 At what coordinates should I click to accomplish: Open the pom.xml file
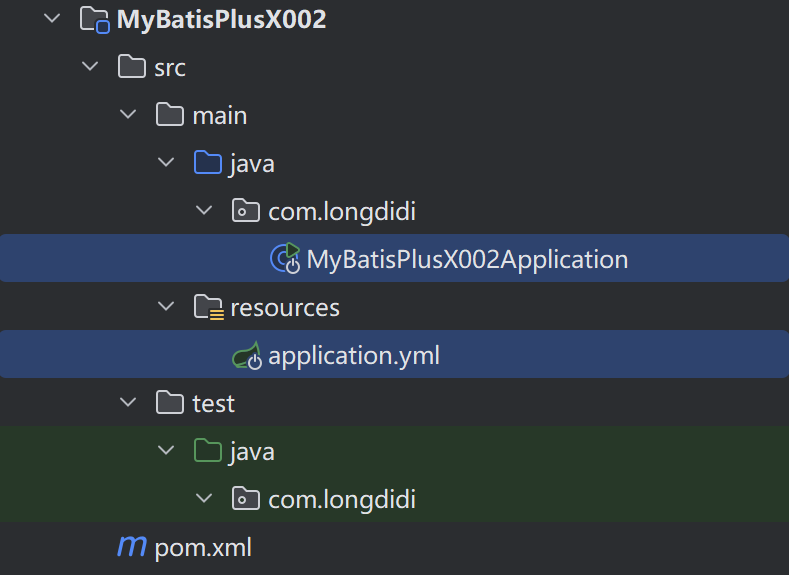[x=203, y=547]
